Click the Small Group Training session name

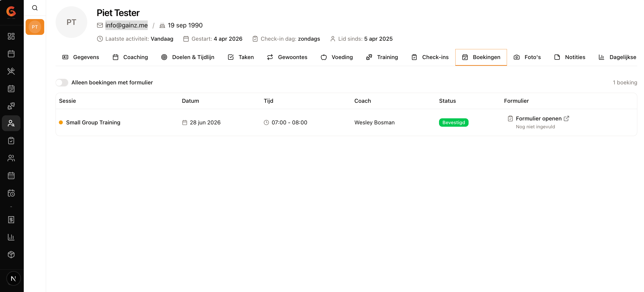[93, 122]
